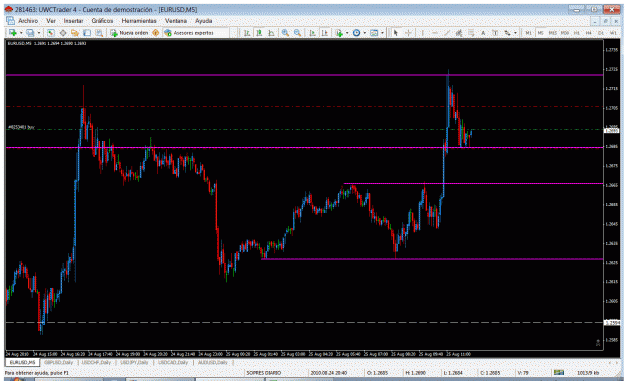The width and height of the screenshot is (625, 381).
Task: Select the equidistant channel tool
Action: point(459,33)
